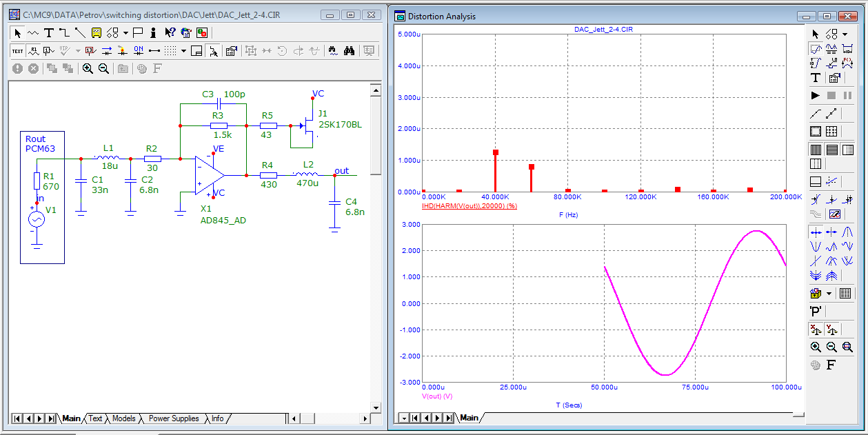
Task: Click the yellow bus tool icon
Action: point(97,32)
